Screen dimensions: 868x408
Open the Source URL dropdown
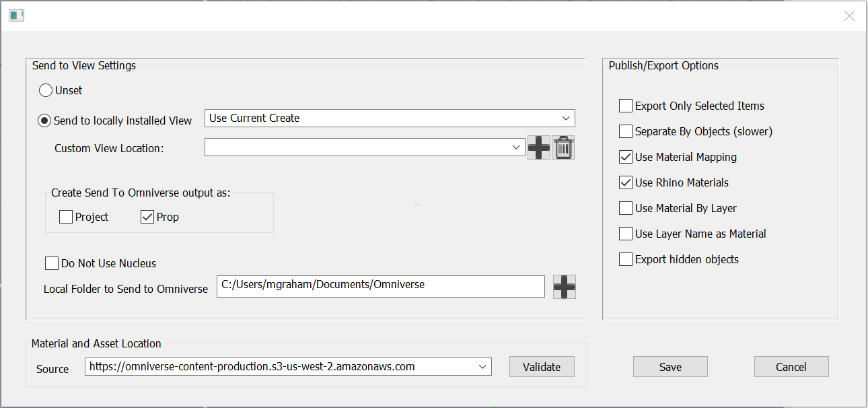288,367
